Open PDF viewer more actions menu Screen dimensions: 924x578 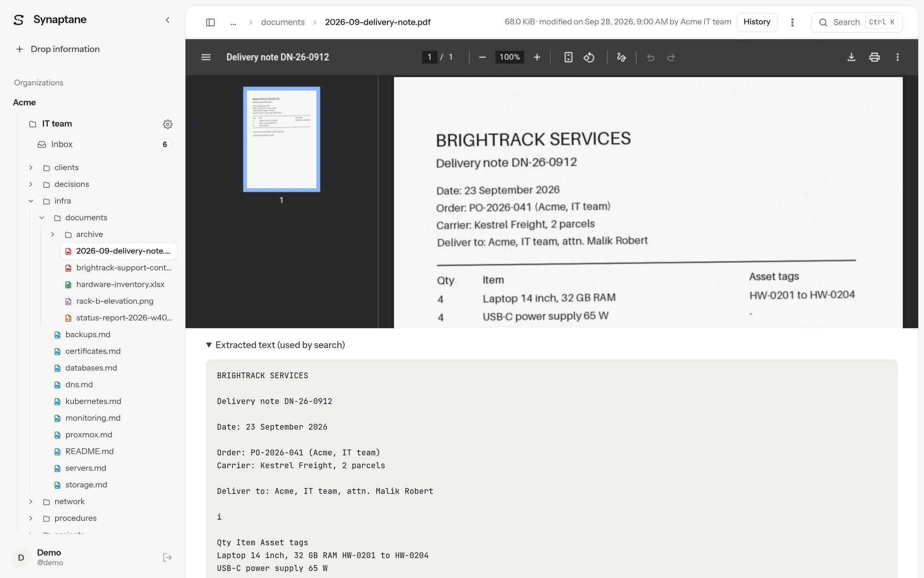[898, 57]
